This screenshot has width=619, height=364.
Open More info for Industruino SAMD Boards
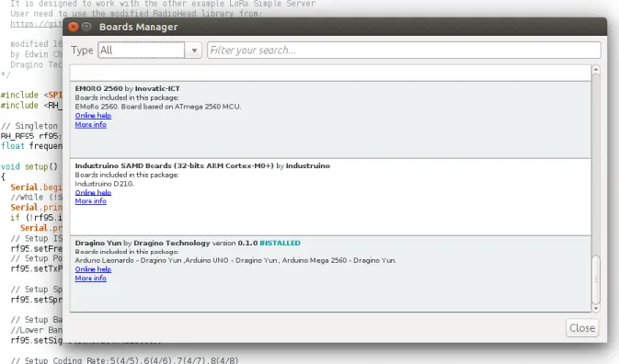tap(91, 201)
